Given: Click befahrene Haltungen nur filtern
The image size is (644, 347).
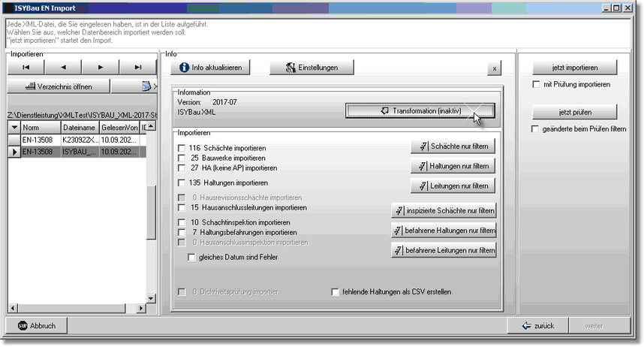Looking at the screenshot, I should (x=444, y=231).
